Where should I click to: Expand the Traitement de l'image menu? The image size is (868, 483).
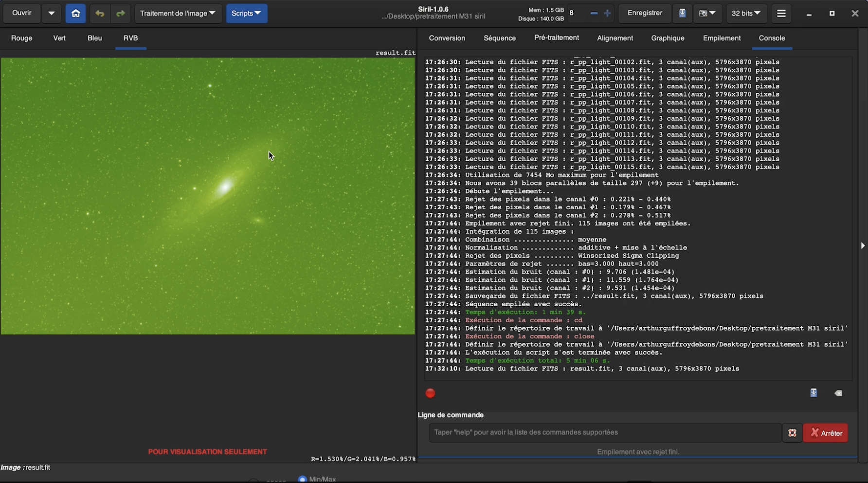pos(178,13)
